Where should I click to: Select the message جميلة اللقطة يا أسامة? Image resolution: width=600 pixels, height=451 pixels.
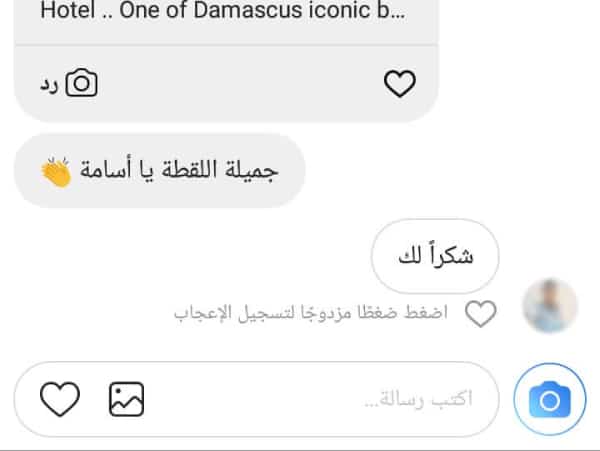pos(160,171)
